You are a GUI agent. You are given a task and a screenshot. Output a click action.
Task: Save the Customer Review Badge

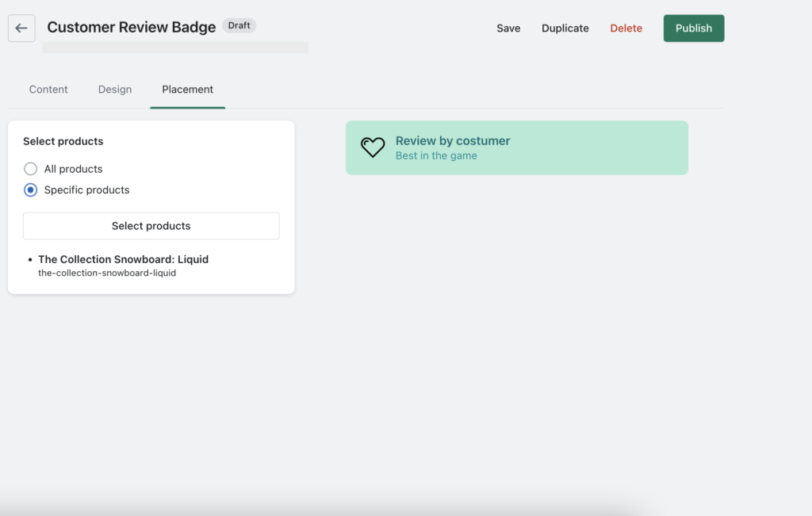(x=508, y=29)
